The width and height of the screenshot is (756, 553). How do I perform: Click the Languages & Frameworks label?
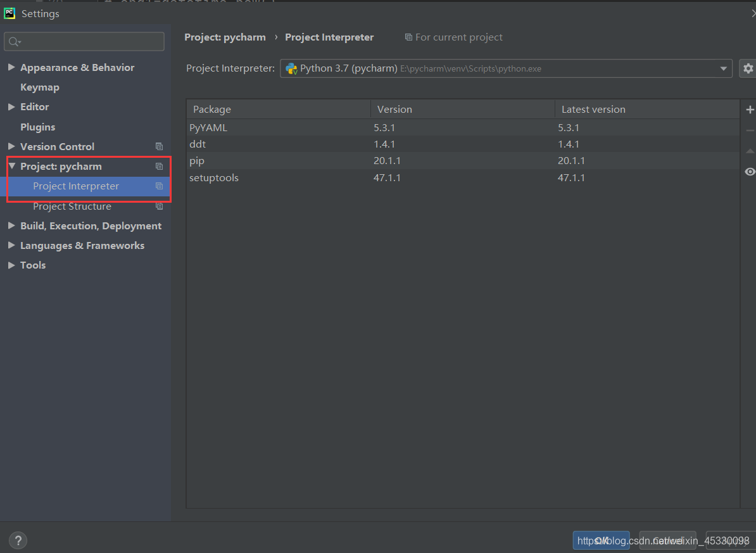[x=82, y=246]
